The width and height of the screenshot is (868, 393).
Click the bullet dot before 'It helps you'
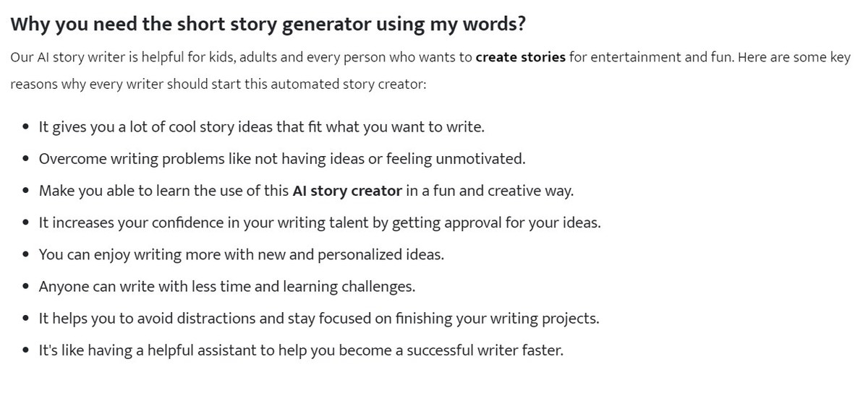pos(26,319)
